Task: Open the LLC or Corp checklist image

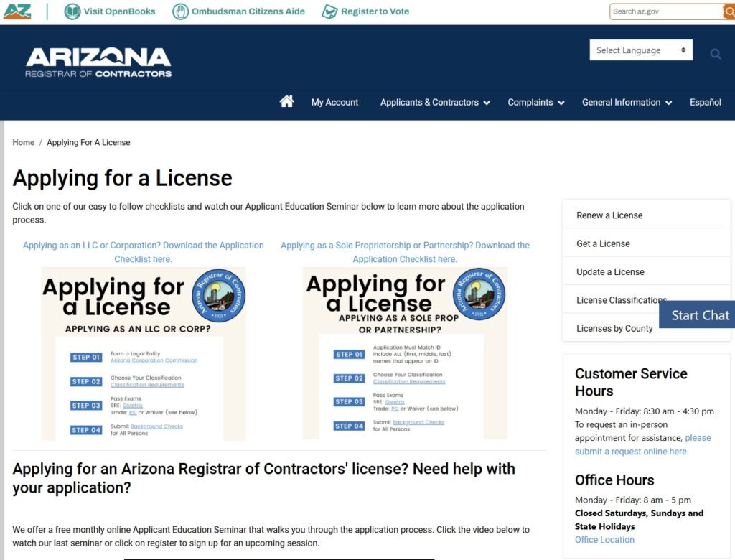Action: click(x=144, y=354)
